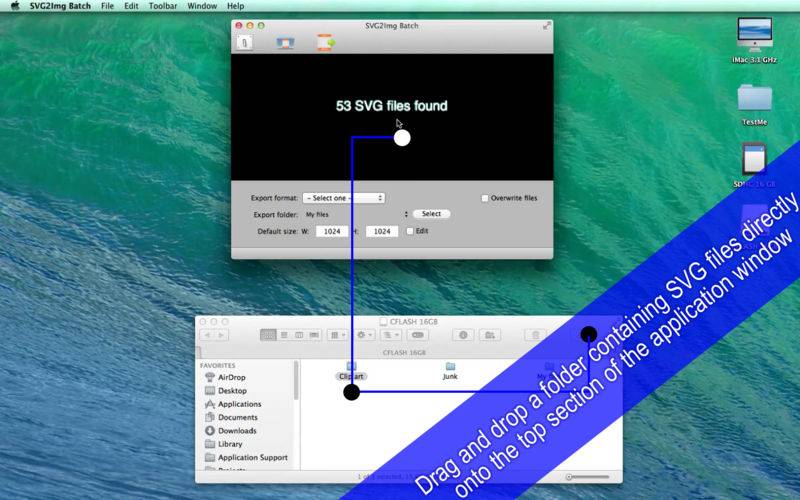The height and width of the screenshot is (500, 800).
Task: Tick the Edit checkbox next to default size
Action: point(410,231)
